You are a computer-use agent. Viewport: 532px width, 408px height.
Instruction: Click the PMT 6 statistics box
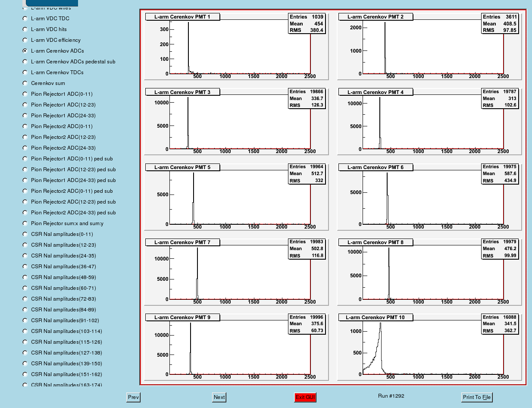(500, 173)
